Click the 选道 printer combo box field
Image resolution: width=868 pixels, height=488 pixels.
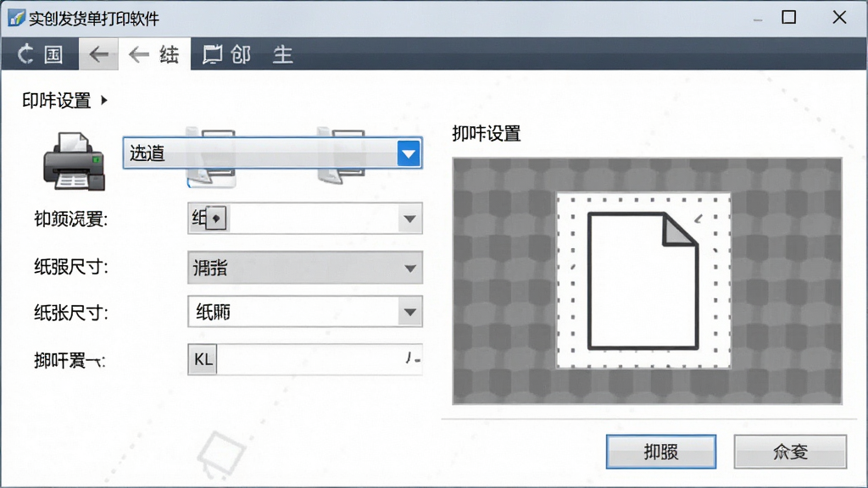pos(272,153)
